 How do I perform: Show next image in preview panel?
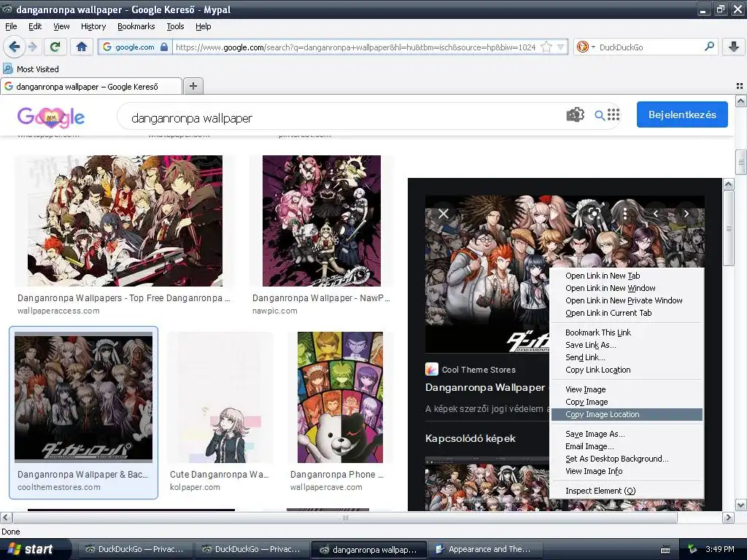(686, 214)
